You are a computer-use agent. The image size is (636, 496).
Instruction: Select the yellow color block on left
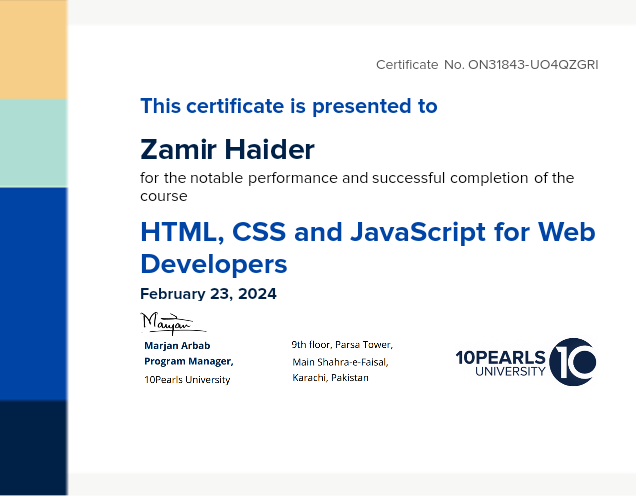click(x=33, y=50)
